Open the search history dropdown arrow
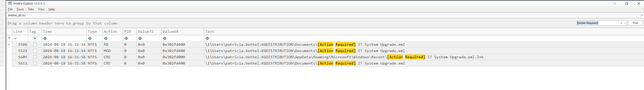644x90 pixels. tap(625, 23)
